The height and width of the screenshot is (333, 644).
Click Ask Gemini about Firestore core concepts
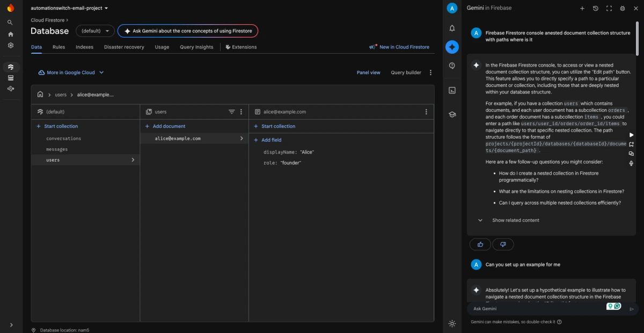(188, 31)
